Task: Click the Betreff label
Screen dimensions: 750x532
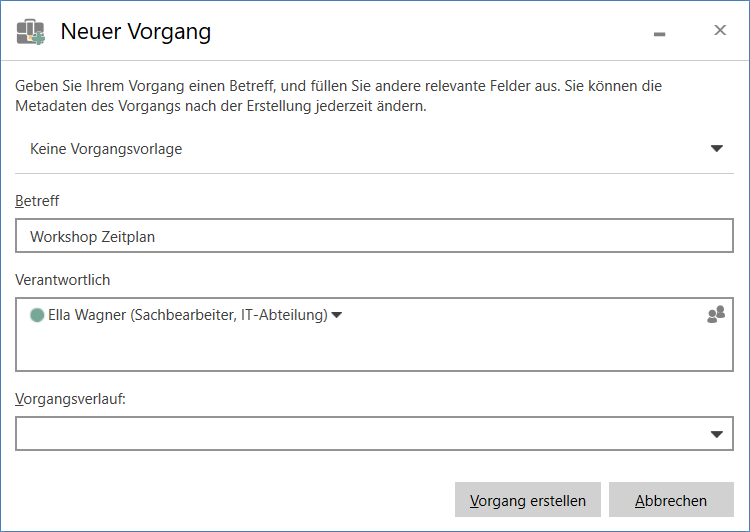Action: click(37, 201)
